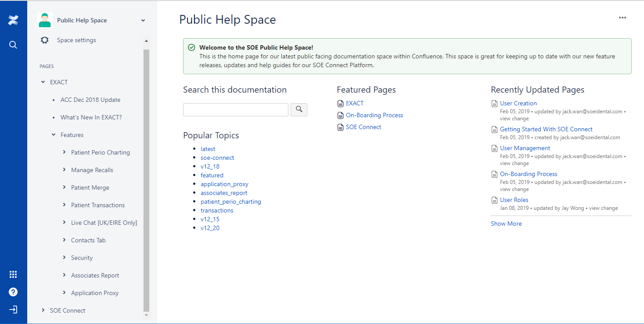Viewport: 644px width, 324px height.
Task: Click the magnifier search button
Action: [x=299, y=110]
